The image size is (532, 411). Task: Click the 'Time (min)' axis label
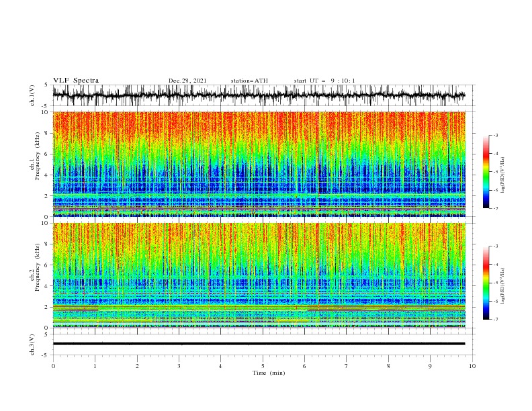point(269,373)
